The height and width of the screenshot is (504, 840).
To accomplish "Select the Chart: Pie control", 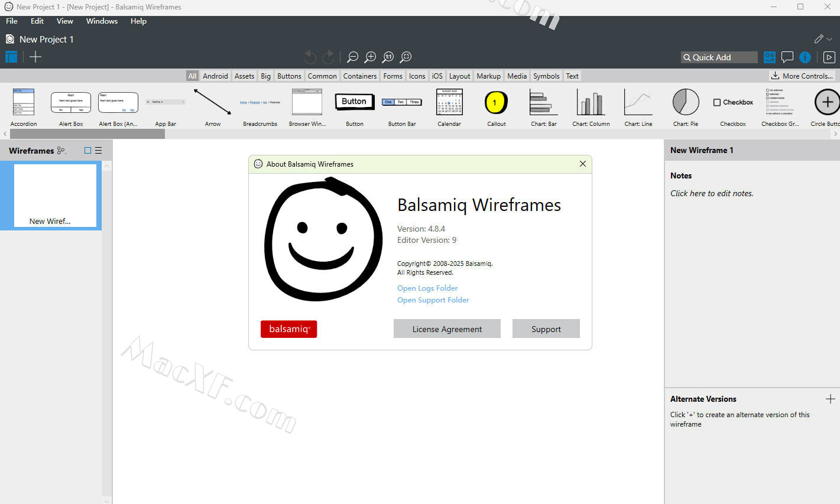I will (686, 108).
